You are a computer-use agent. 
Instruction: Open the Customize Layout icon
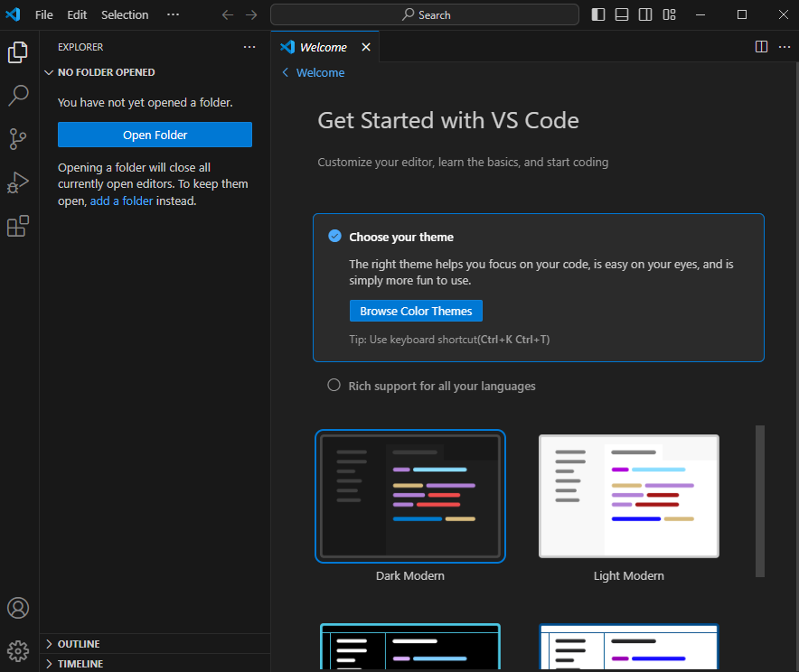tap(669, 14)
